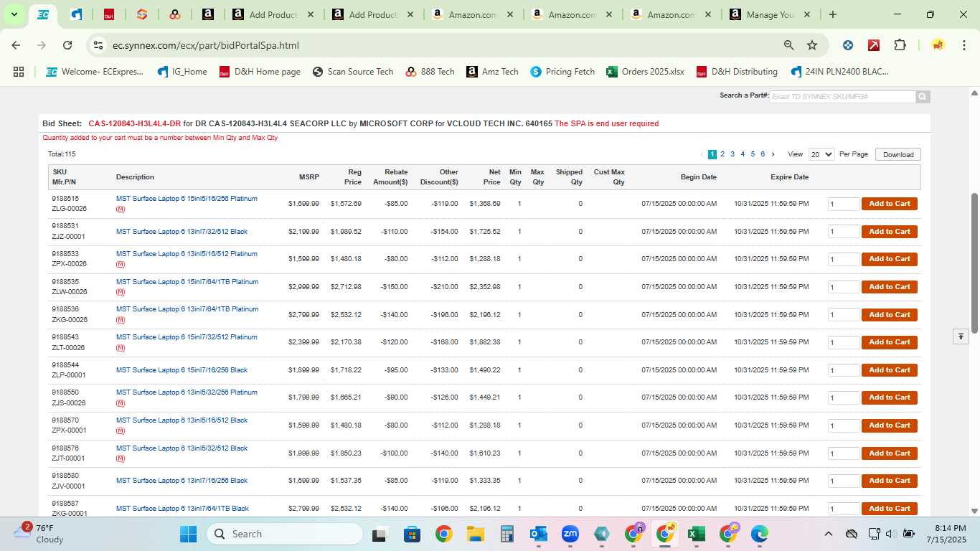Add to Cart for SKU 9188580
Image resolution: width=980 pixels, height=551 pixels.
point(890,481)
